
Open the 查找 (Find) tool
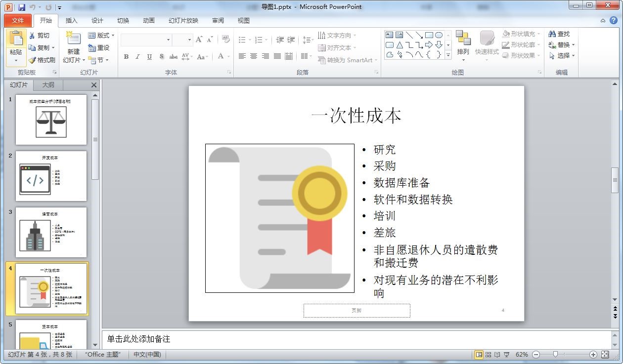click(x=560, y=34)
